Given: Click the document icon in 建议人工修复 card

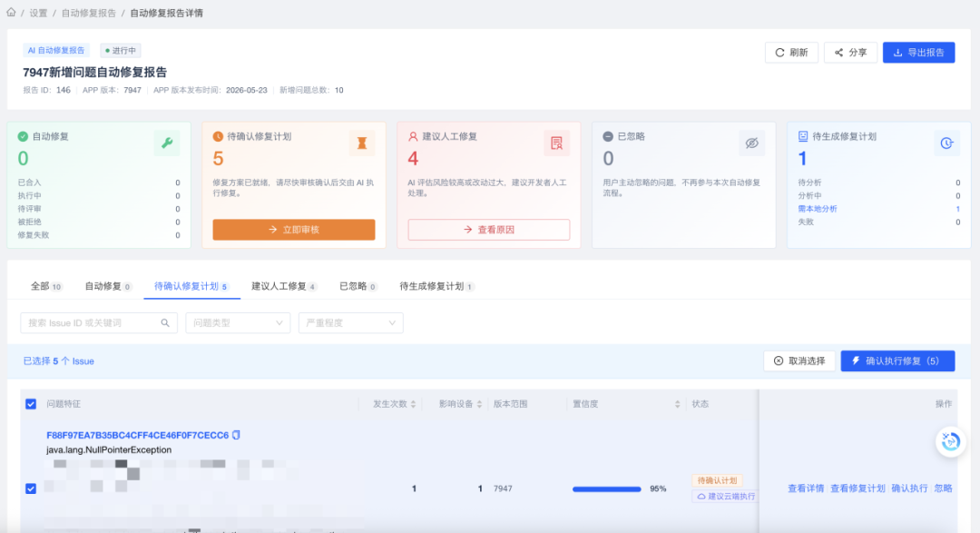Looking at the screenshot, I should (557, 143).
